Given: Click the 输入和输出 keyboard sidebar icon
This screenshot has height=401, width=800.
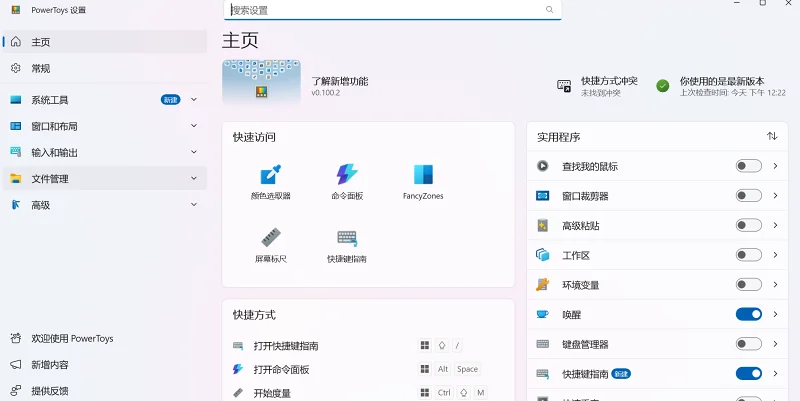Looking at the screenshot, I should tap(16, 152).
